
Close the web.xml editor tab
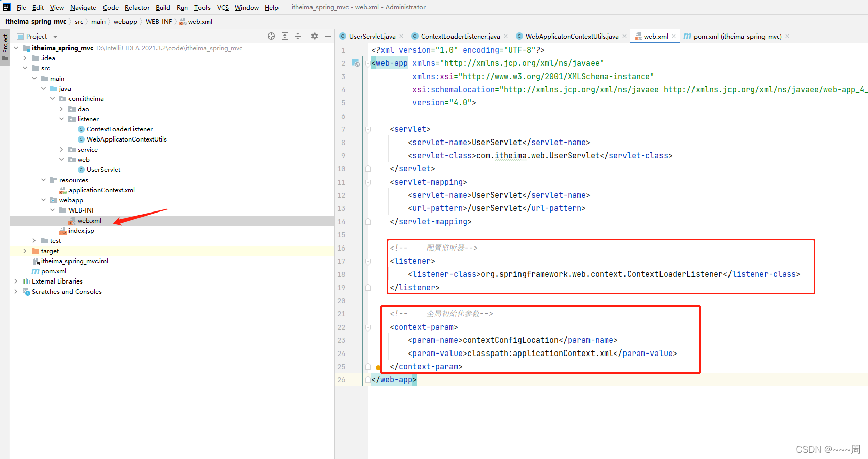674,36
